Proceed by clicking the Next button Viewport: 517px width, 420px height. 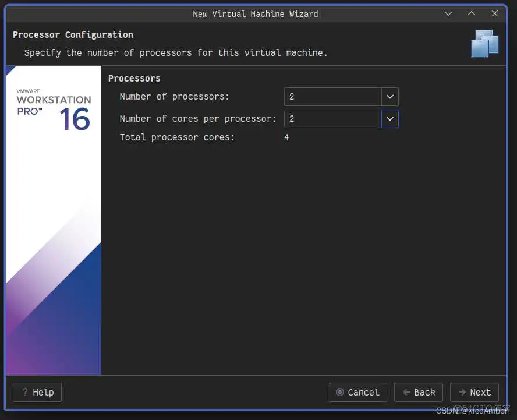[474, 392]
